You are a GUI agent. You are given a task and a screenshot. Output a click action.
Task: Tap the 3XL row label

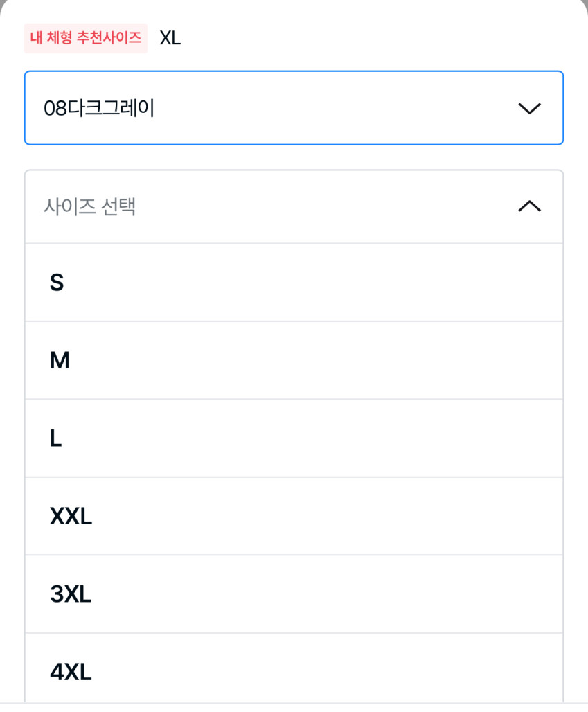(x=71, y=594)
